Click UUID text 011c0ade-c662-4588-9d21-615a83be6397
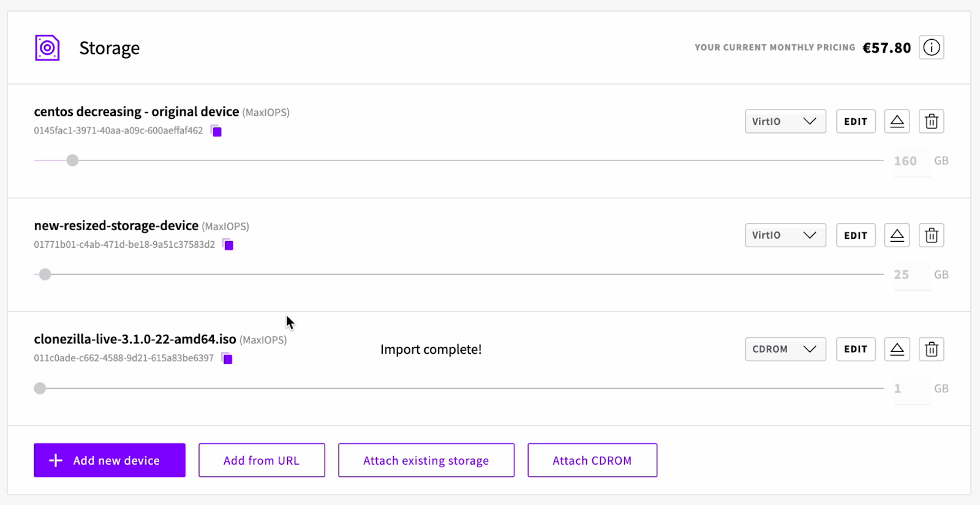The image size is (980, 505). [x=124, y=358]
